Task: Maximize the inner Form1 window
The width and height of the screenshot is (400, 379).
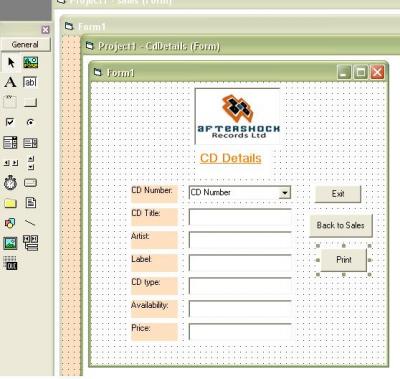Action: 361,72
